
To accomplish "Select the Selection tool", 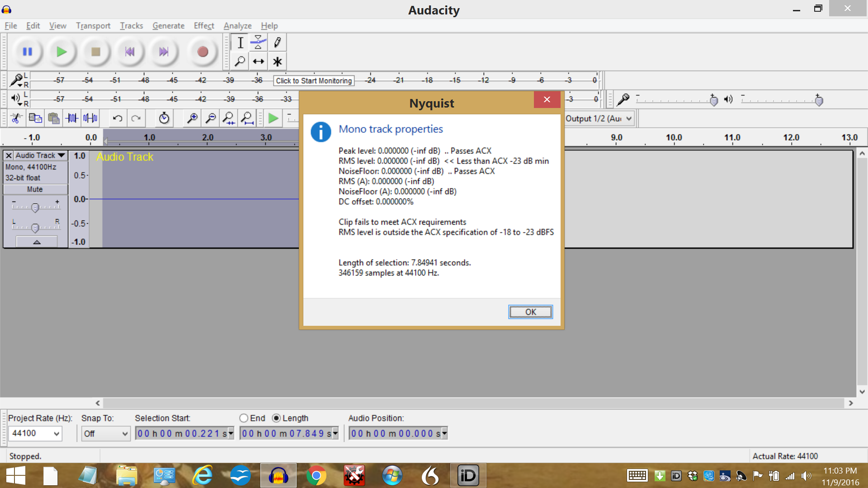I will pos(240,42).
